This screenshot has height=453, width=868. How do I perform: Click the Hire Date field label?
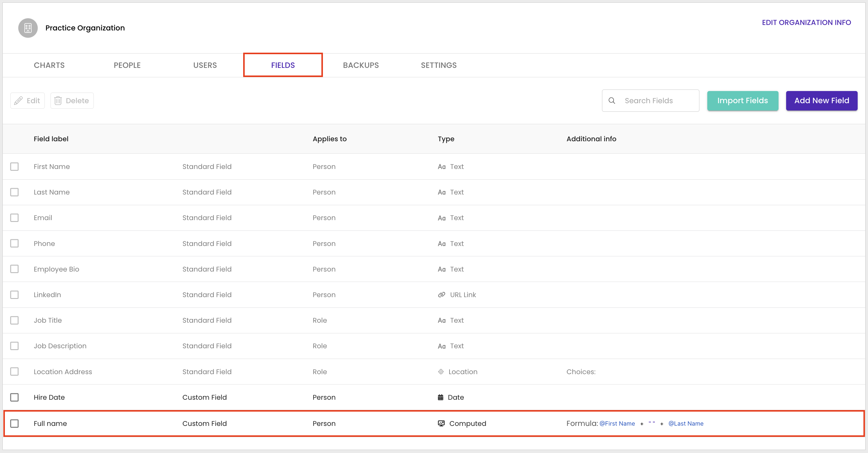49,397
